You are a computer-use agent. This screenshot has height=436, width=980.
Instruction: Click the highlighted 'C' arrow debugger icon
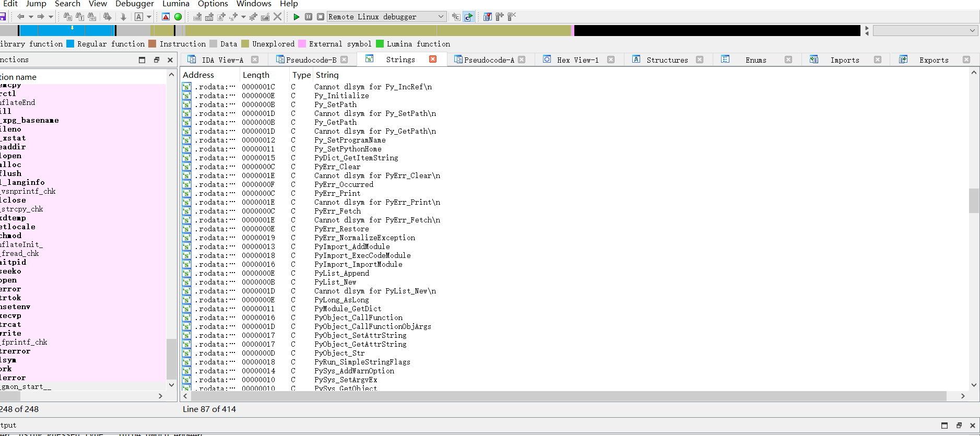coord(468,17)
